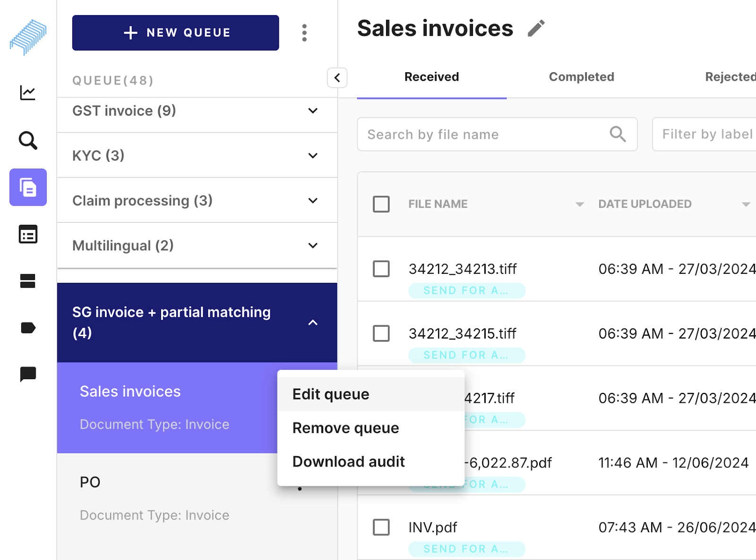This screenshot has width=756, height=560.
Task: Collapse the SG invoice + partial matching group
Action: (197, 322)
